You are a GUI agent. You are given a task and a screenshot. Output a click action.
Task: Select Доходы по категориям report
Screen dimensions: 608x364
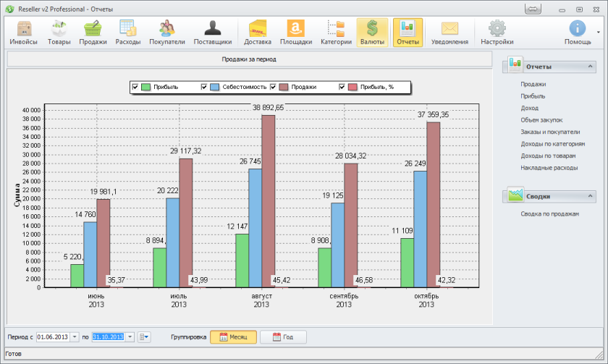point(552,144)
